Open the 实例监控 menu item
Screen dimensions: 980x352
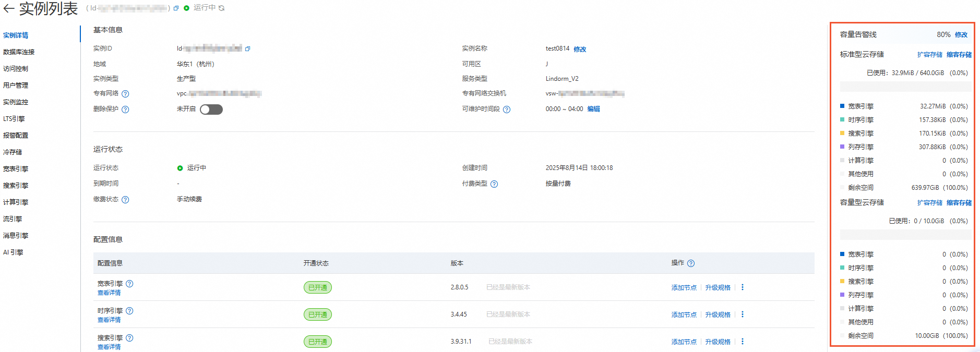pos(16,102)
